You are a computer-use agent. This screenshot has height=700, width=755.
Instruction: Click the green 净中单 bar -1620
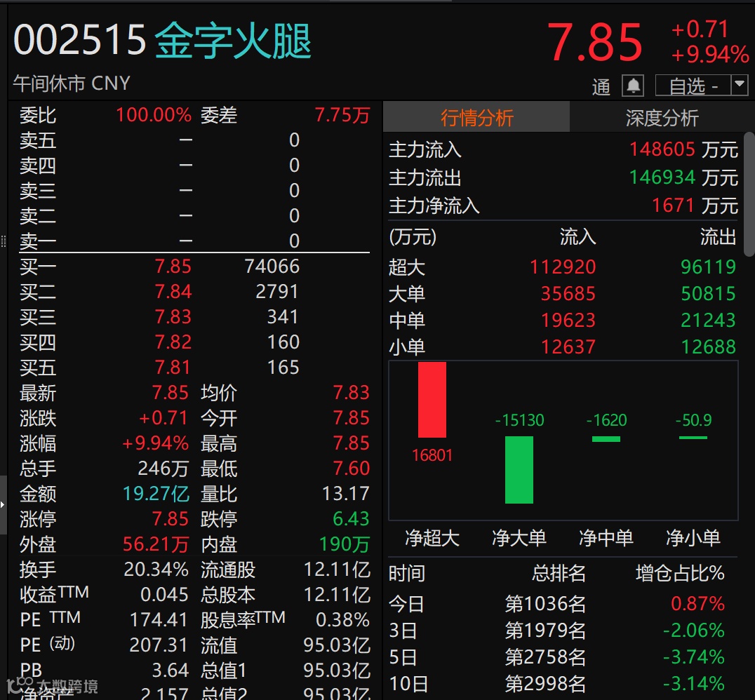[606, 439]
